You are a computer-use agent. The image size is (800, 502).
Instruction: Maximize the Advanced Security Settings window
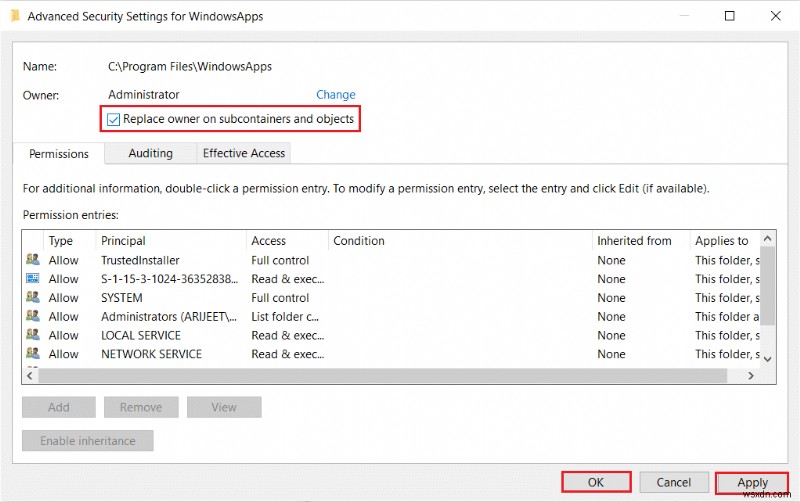(730, 16)
